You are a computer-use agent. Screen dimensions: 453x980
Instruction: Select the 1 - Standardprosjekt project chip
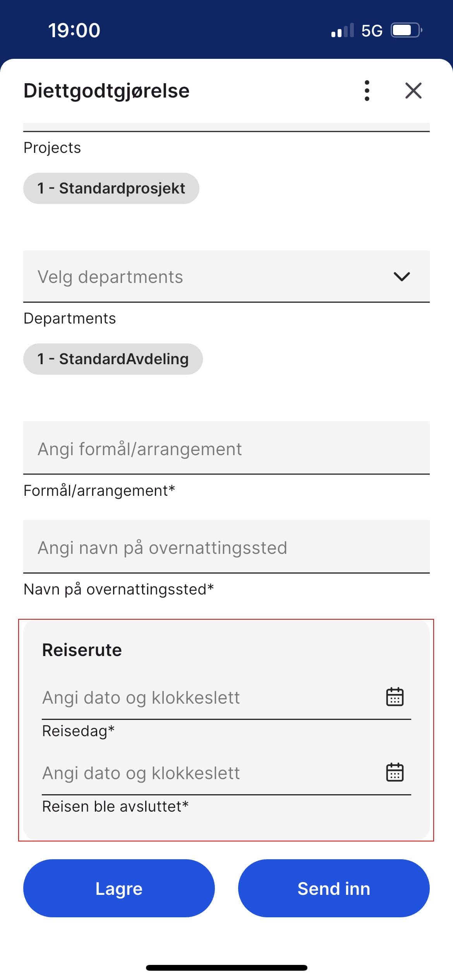coord(112,188)
